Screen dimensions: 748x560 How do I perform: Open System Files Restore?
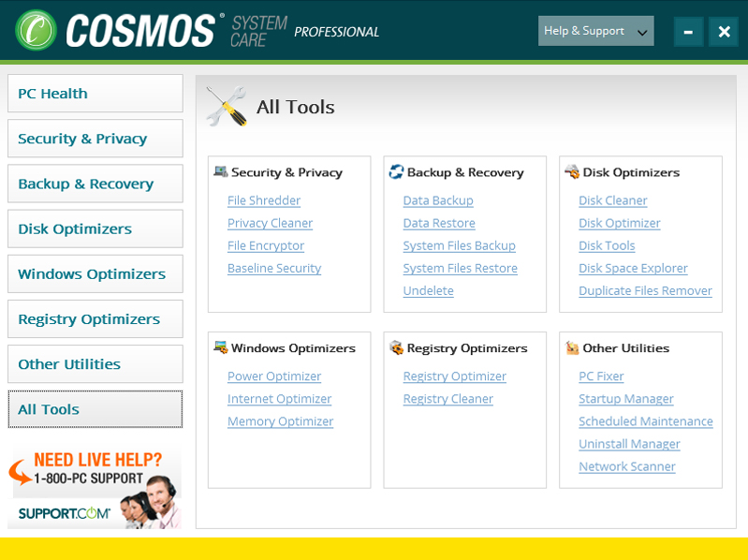(460, 268)
